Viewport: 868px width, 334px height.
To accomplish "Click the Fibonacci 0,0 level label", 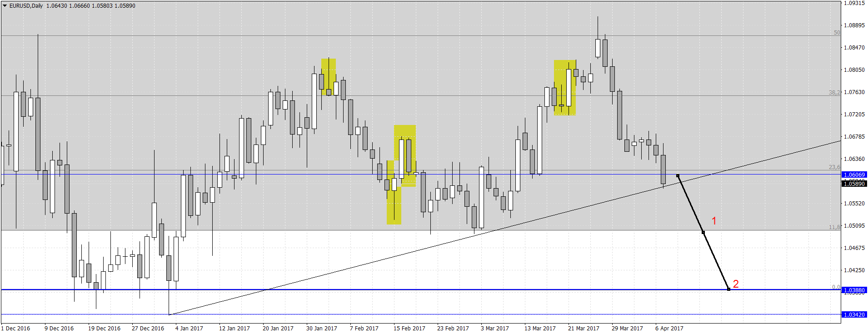I will 836,287.
